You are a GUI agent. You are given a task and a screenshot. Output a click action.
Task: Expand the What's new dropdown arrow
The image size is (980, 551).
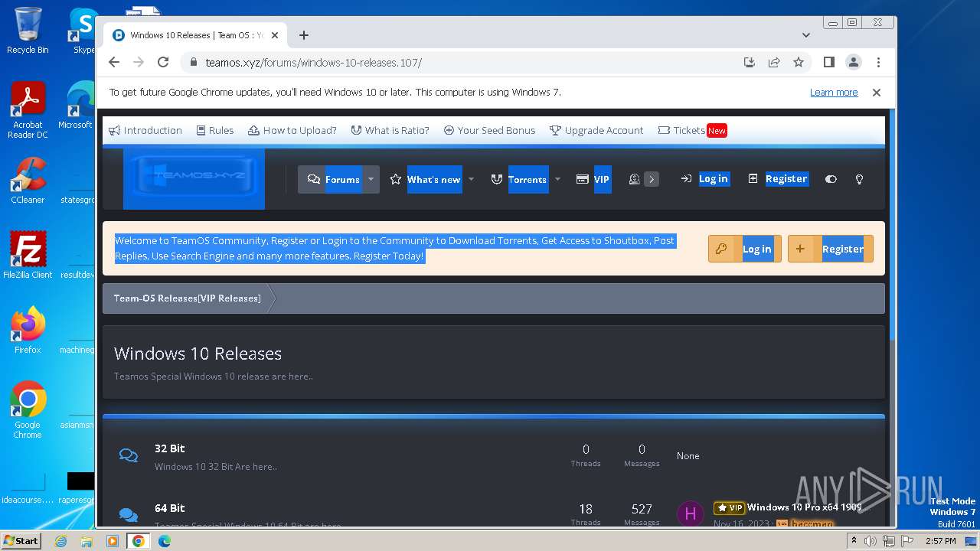[x=471, y=179]
